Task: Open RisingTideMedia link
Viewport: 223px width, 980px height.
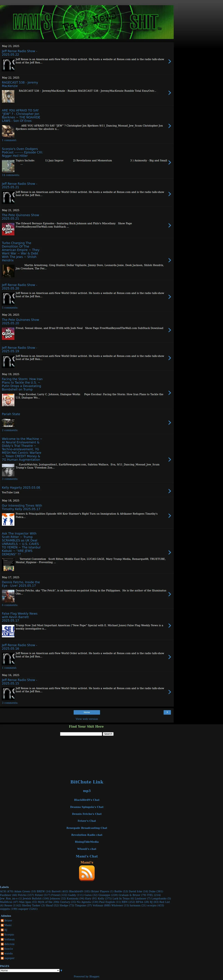Action: [87, 842]
